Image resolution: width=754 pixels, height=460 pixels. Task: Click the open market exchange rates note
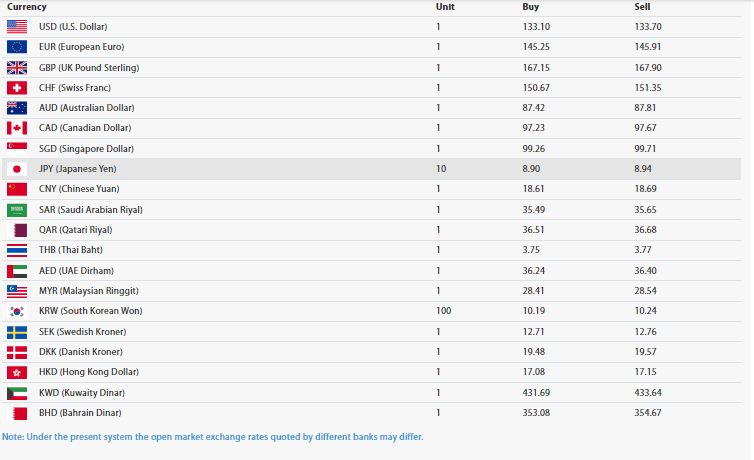(x=212, y=437)
